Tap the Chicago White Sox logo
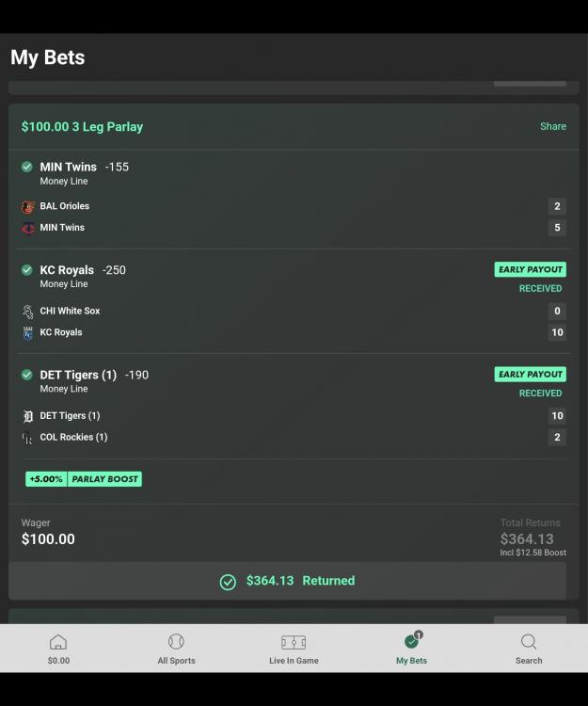 click(27, 312)
